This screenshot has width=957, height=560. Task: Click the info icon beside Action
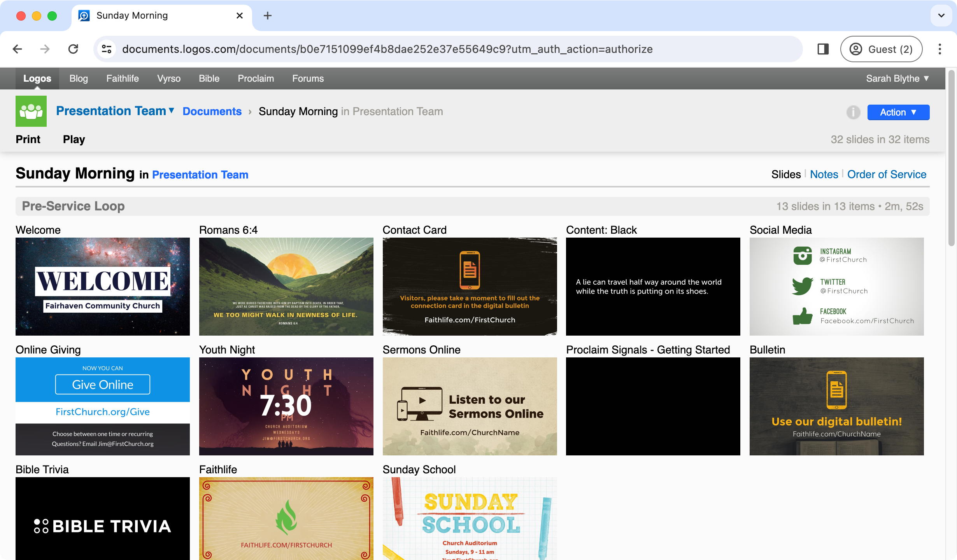tap(853, 112)
